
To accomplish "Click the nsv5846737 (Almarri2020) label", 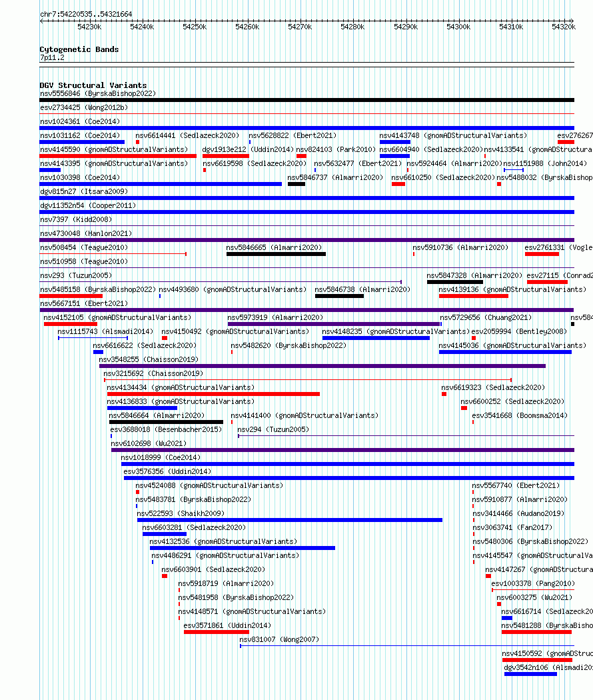I will pyautogui.click(x=335, y=178).
